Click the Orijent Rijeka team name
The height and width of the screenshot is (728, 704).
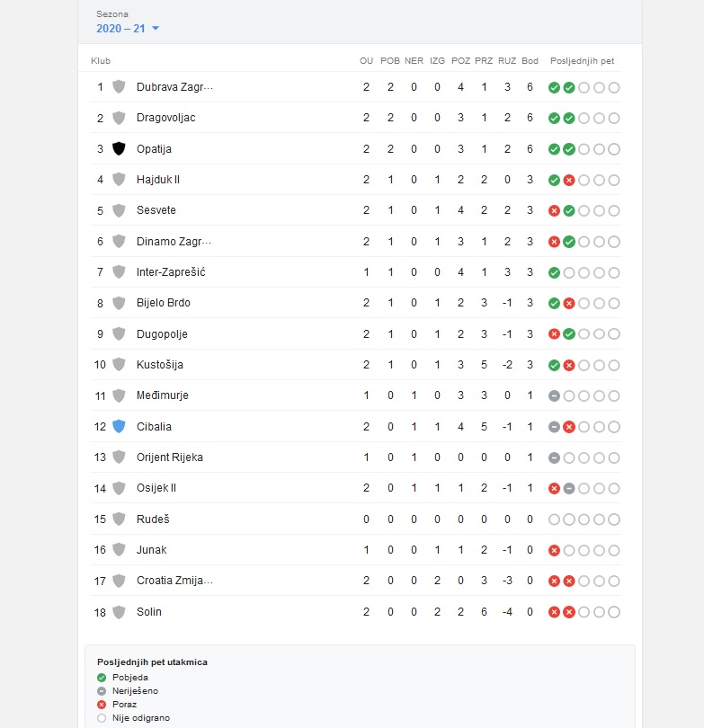tap(169, 457)
